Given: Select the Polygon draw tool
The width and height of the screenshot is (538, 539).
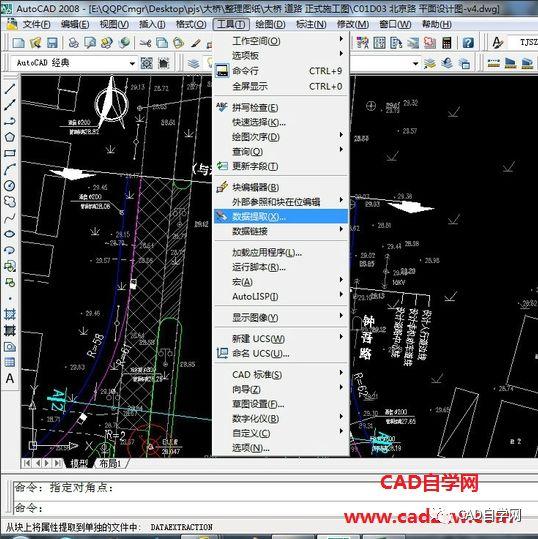Looking at the screenshot, I should point(10,138).
